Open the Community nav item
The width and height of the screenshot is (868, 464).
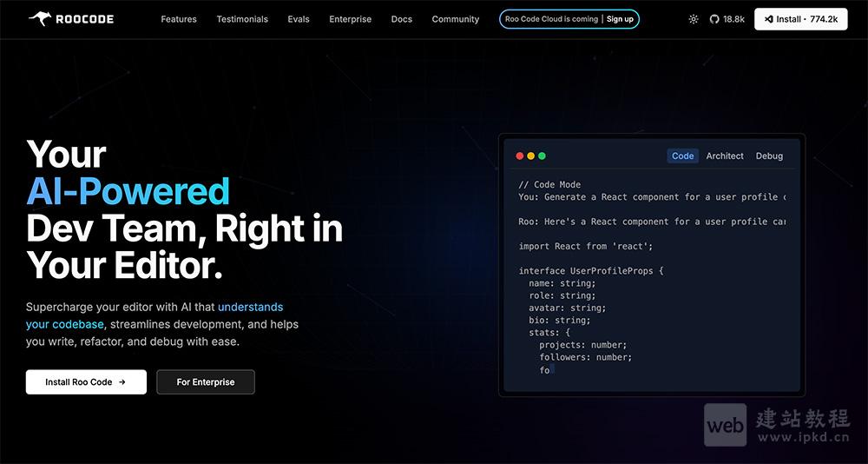click(x=456, y=19)
